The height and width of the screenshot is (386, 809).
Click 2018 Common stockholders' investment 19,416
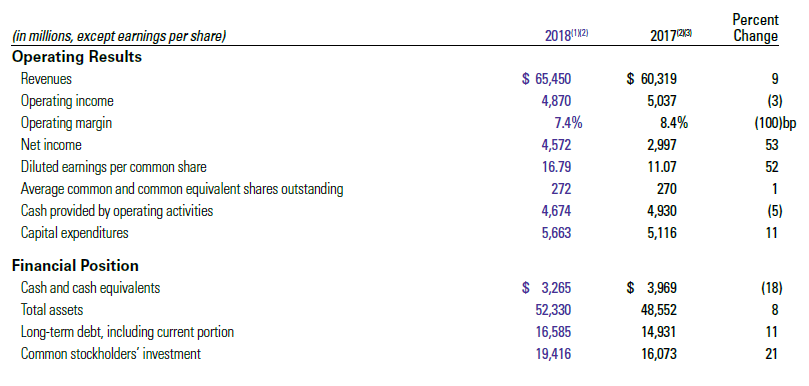(552, 354)
